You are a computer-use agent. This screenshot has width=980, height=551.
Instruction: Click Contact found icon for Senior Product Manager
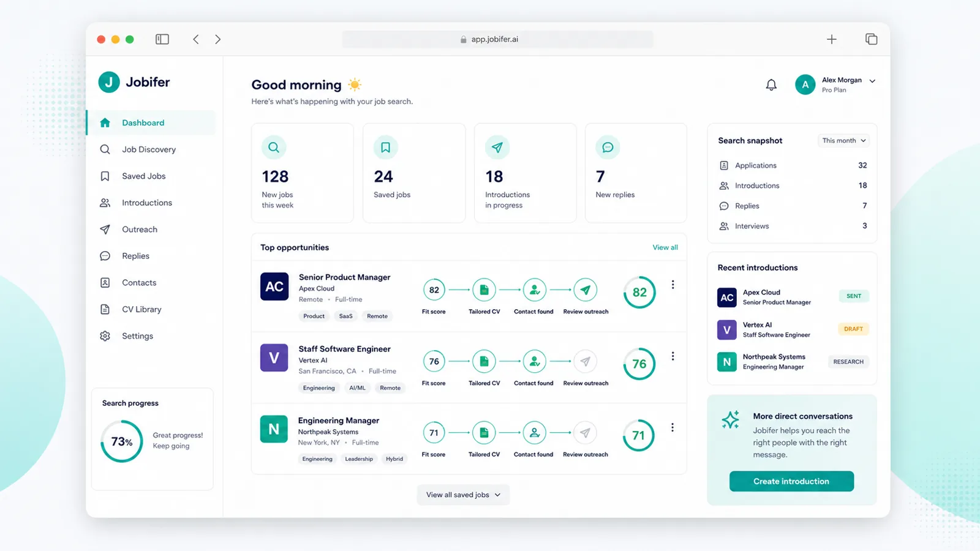click(535, 290)
